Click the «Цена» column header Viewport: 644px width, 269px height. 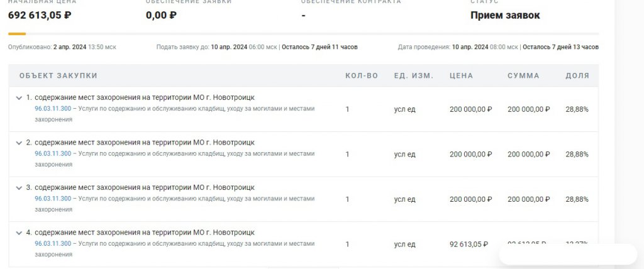[x=461, y=75]
